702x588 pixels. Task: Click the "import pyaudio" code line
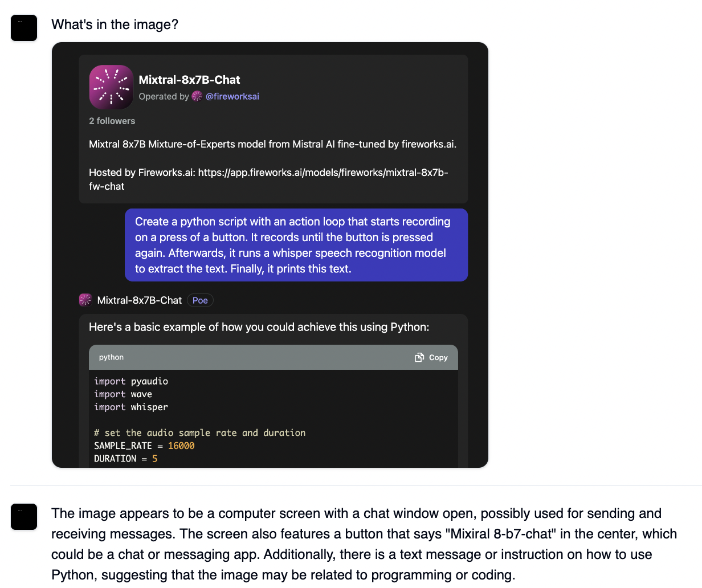point(131,381)
